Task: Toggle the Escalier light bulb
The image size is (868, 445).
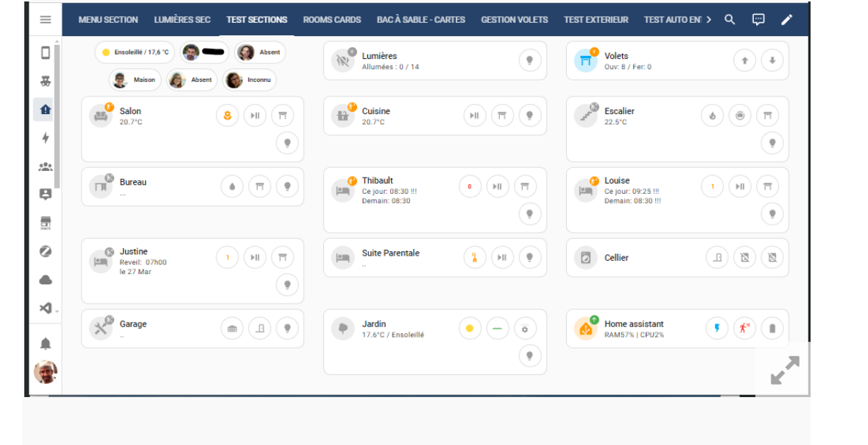Action: (x=772, y=143)
